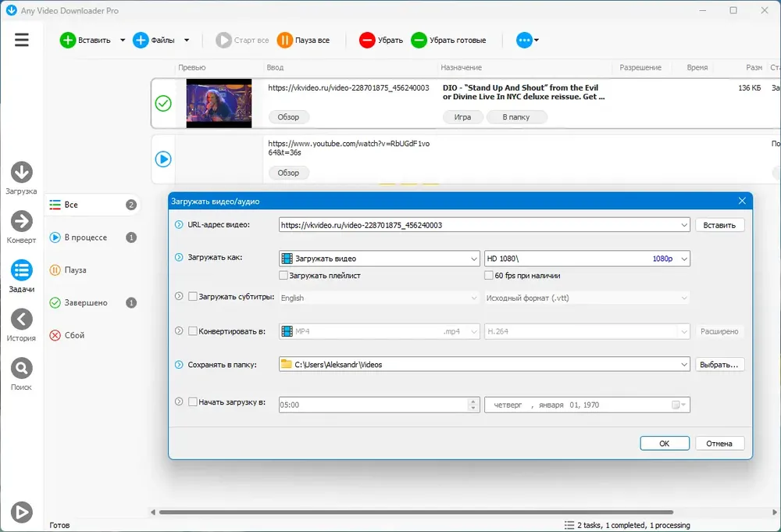Click the Игра button on DIO task
Viewport: 781px width, 532px height.
click(x=462, y=117)
